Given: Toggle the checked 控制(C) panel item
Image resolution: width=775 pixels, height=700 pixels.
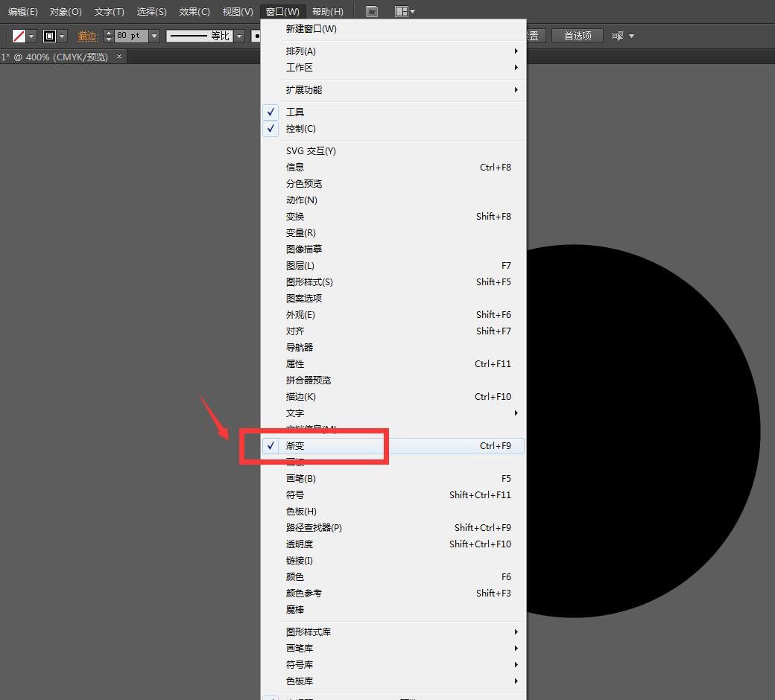Looking at the screenshot, I should pyautogui.click(x=393, y=128).
